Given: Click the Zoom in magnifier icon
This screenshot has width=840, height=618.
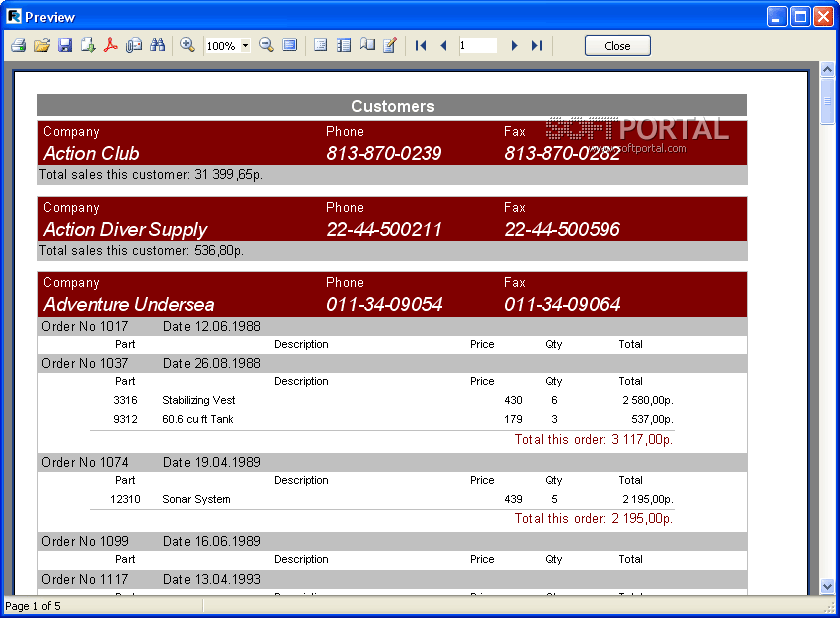Looking at the screenshot, I should click(x=187, y=46).
